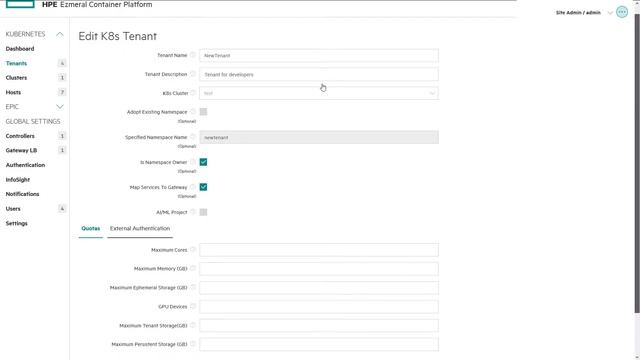Click the Controllers count badge
The image size is (640, 360).
coord(62,136)
